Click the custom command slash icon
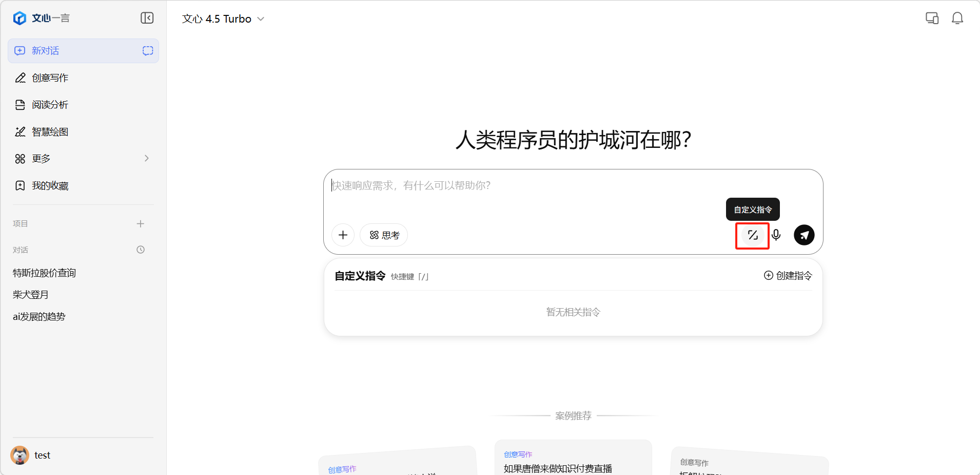 (x=752, y=235)
